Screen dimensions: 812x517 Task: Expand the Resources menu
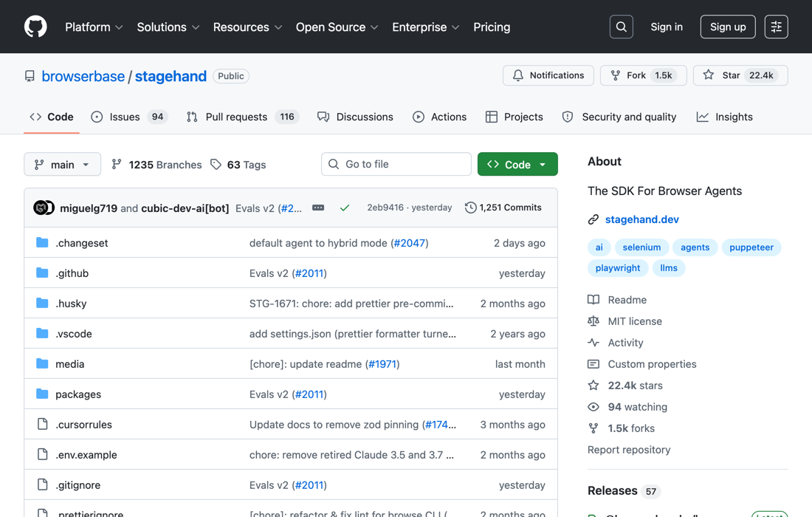pos(247,27)
